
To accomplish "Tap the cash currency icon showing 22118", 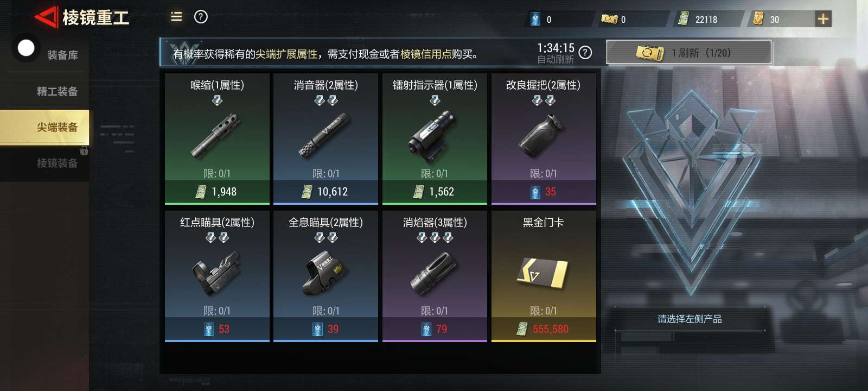I will pyautogui.click(x=684, y=19).
